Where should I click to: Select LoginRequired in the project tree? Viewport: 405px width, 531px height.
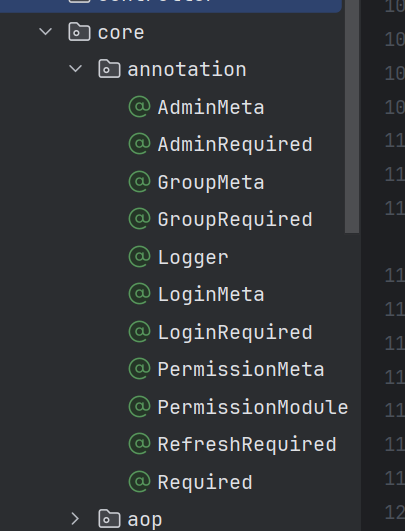click(x=235, y=332)
